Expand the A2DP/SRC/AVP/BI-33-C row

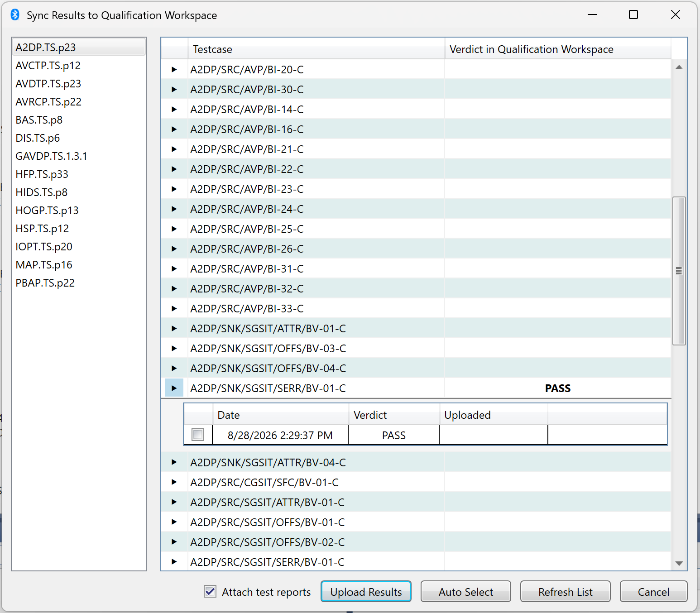tap(174, 309)
